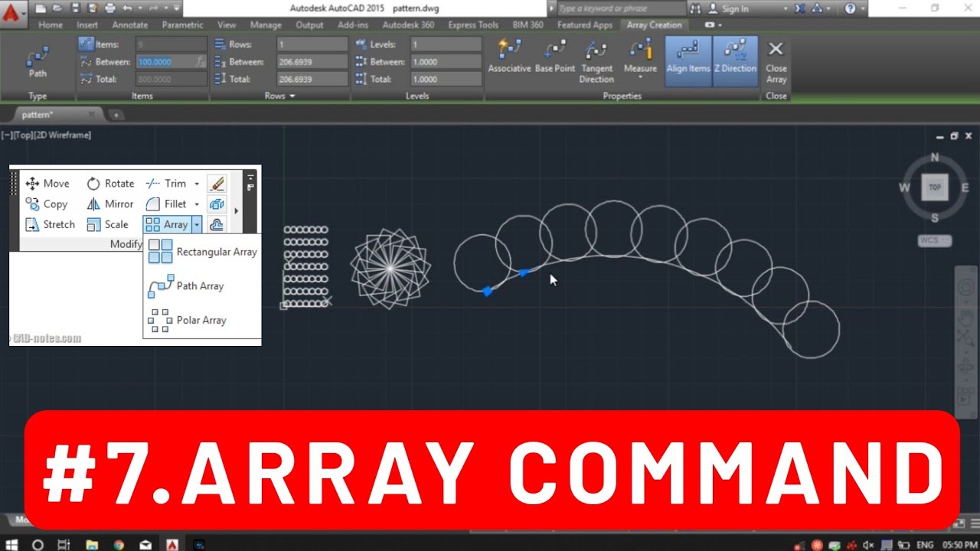Click the Fillet tool
Image resolution: width=980 pixels, height=551 pixels.
tap(166, 204)
